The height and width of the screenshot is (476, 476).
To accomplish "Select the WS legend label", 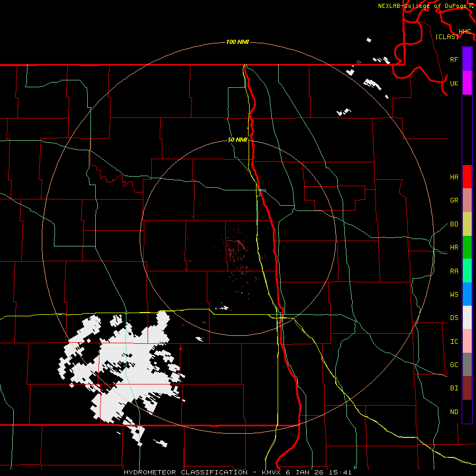I will 454,295.
